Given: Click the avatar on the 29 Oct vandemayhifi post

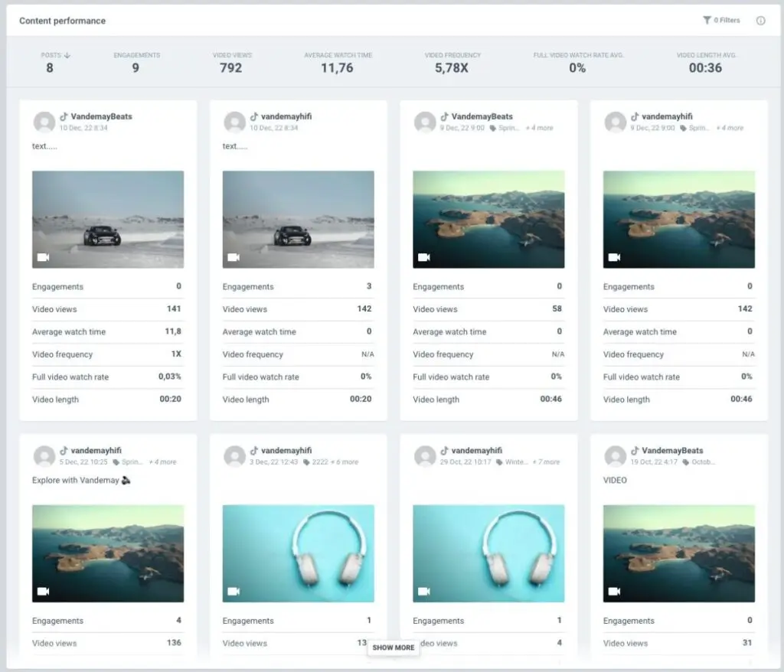Looking at the screenshot, I should (x=425, y=456).
